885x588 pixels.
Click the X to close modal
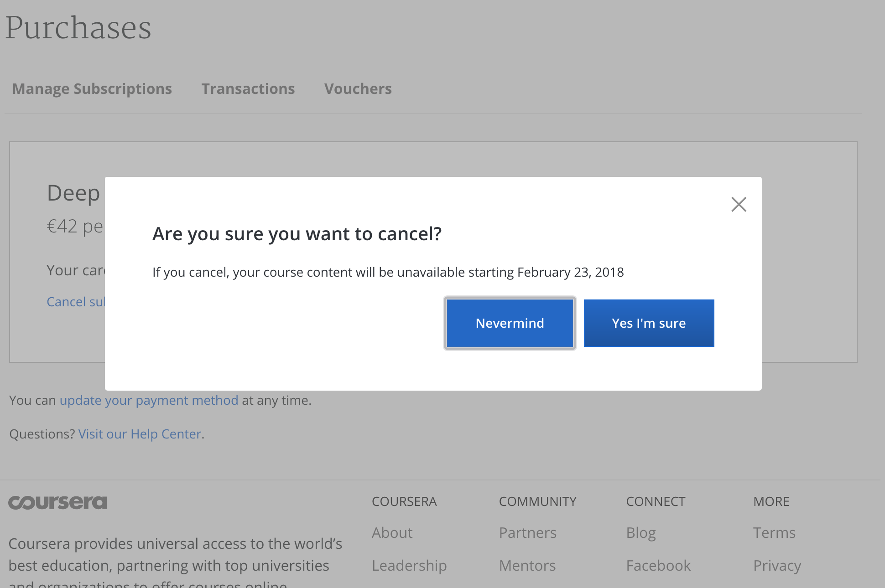click(739, 204)
